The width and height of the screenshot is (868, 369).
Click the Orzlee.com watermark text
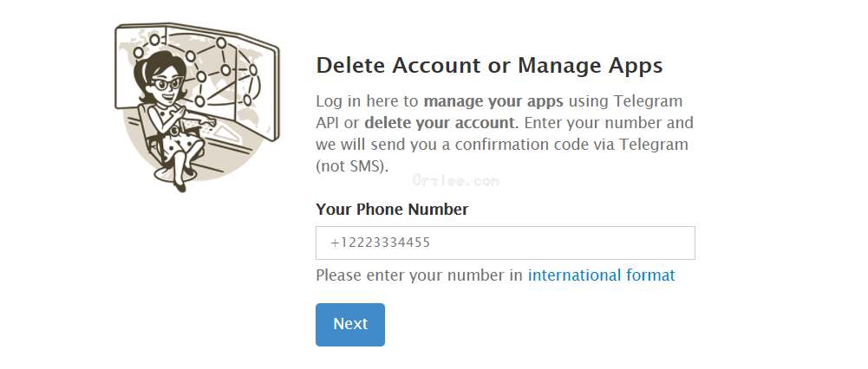[456, 181]
